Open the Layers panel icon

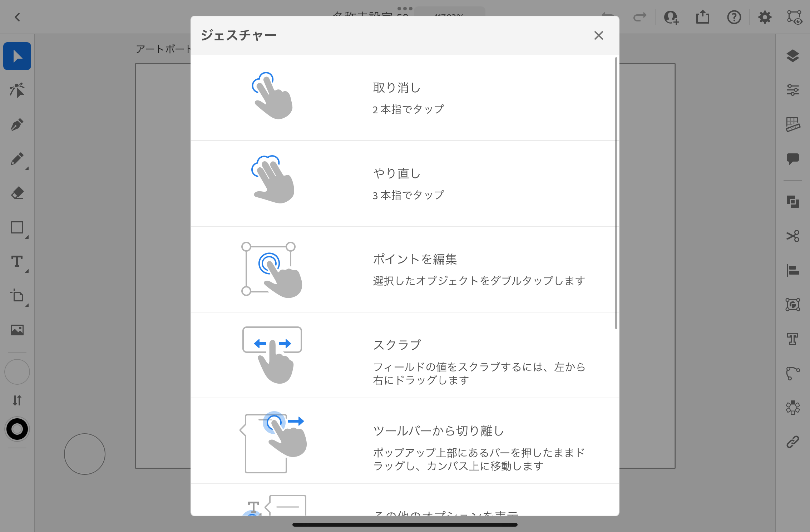[792, 56]
